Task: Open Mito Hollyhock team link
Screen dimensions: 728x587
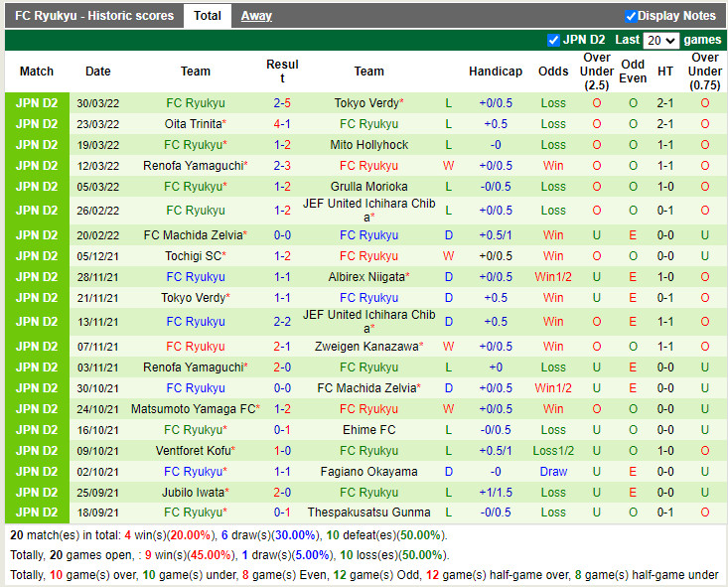Action: (369, 145)
